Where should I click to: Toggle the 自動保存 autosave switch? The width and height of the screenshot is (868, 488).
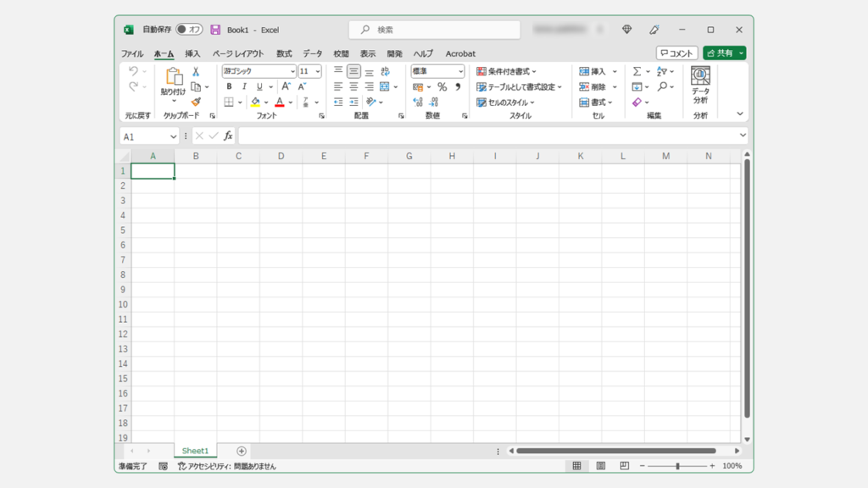point(189,30)
